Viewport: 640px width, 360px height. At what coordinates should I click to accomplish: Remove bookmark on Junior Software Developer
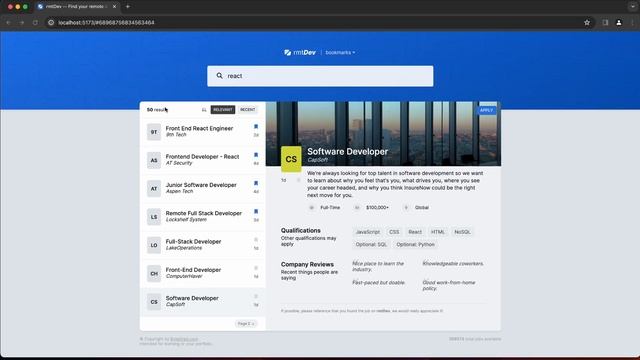(256, 183)
